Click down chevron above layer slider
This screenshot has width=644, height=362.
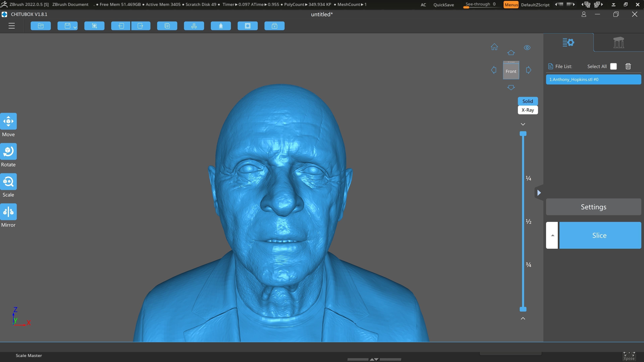(x=523, y=124)
